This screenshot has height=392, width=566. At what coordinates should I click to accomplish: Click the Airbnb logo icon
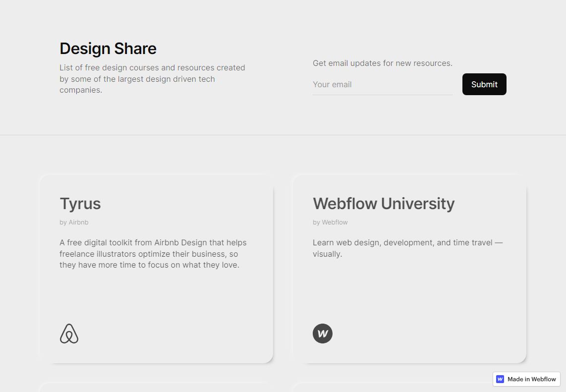click(69, 334)
